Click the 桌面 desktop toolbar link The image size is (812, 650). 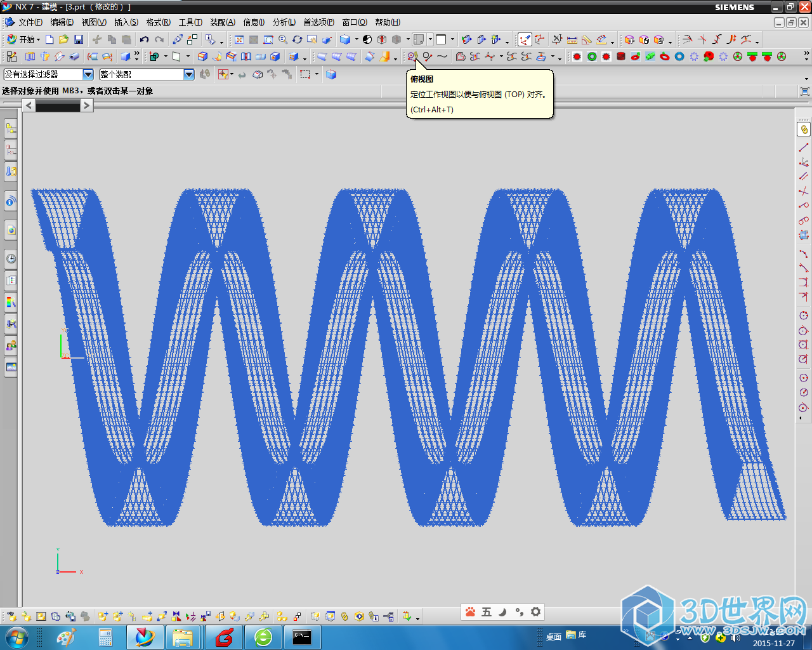pos(554,636)
